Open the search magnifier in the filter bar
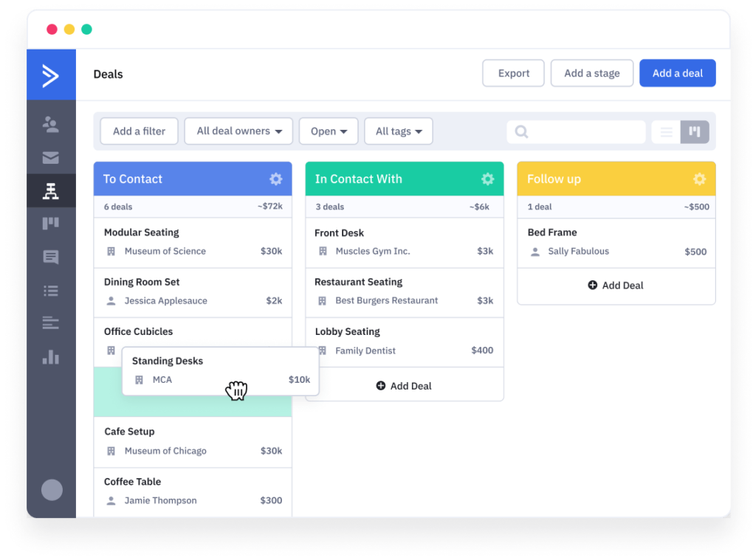The height and width of the screenshot is (560, 756). point(522,131)
